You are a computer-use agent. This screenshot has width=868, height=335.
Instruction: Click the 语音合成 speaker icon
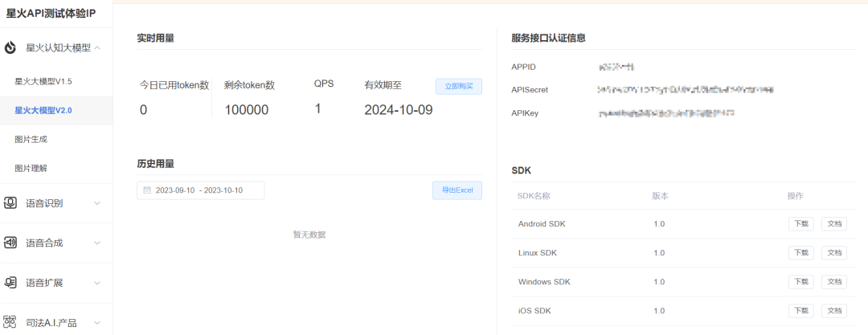click(10, 243)
